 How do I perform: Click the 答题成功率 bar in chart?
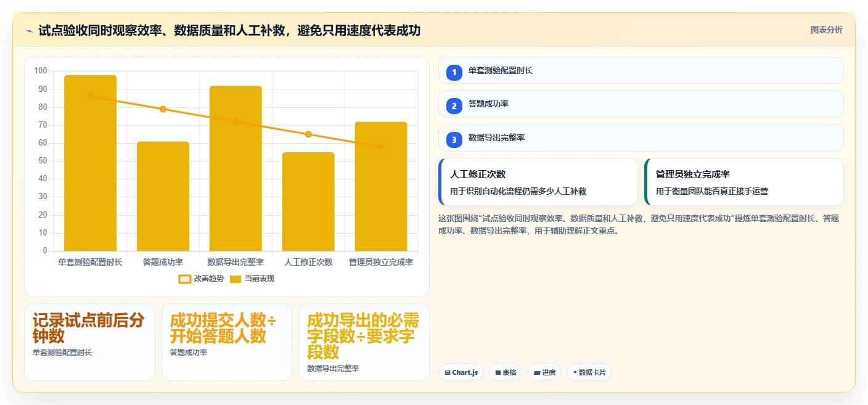pyautogui.click(x=163, y=196)
